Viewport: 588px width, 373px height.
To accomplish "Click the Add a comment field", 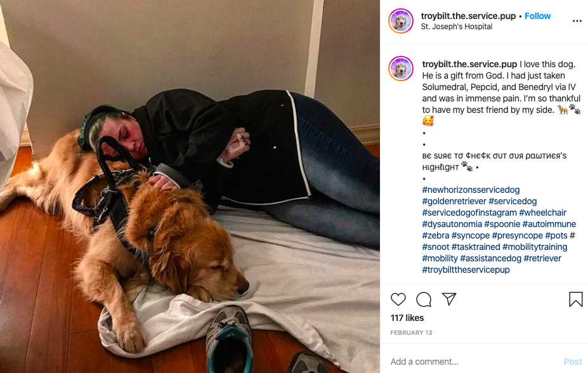I will (474, 362).
